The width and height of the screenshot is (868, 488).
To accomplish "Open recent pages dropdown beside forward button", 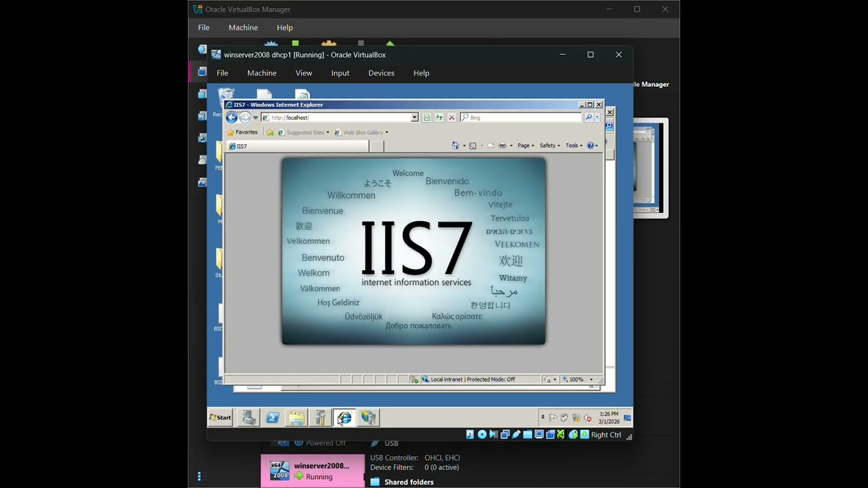I will (x=255, y=118).
